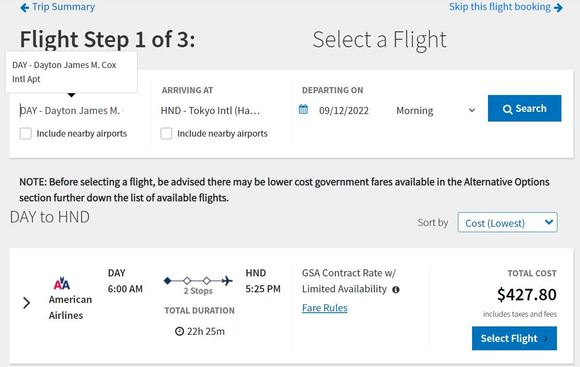Click the HND arriving at airport field
Screen dimensions: 580x367
[210, 111]
